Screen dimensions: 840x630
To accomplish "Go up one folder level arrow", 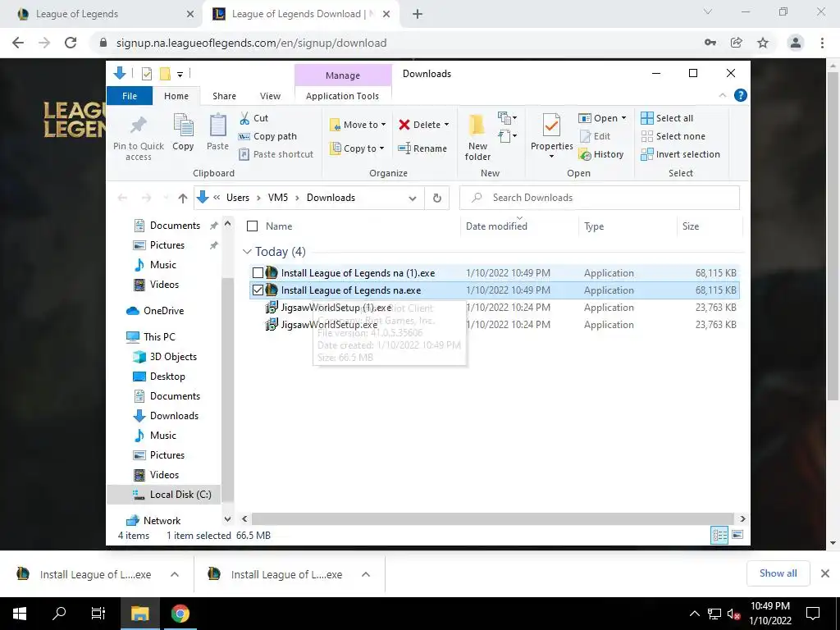I will (x=183, y=199).
